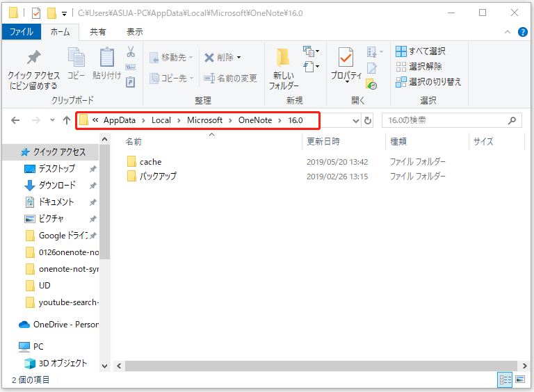Image resolution: width=534 pixels, height=392 pixels.
Task: Sort by 種類 column header
Action: pyautogui.click(x=398, y=142)
